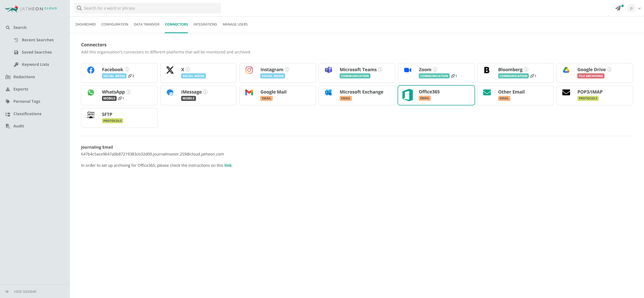Image resolution: width=644 pixels, height=298 pixels.
Task: Click Facebook's connection count plug icon
Action: pos(130,76)
